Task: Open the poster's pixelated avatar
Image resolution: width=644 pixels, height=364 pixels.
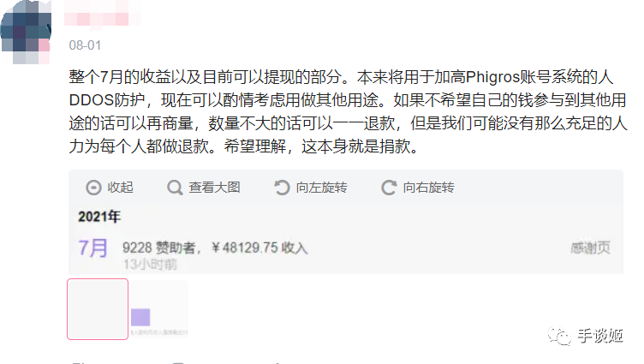Action: pos(26,32)
